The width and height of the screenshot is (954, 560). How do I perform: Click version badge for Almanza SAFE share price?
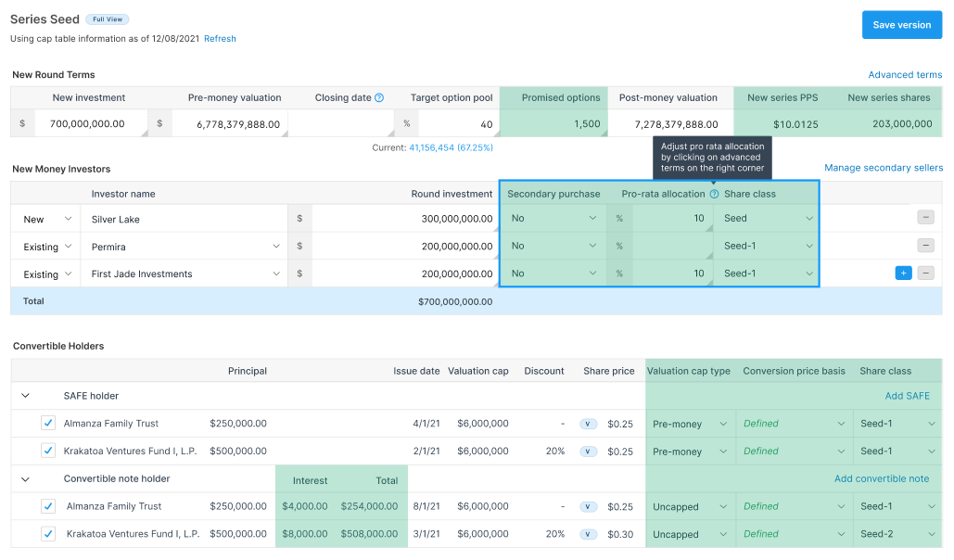(588, 424)
